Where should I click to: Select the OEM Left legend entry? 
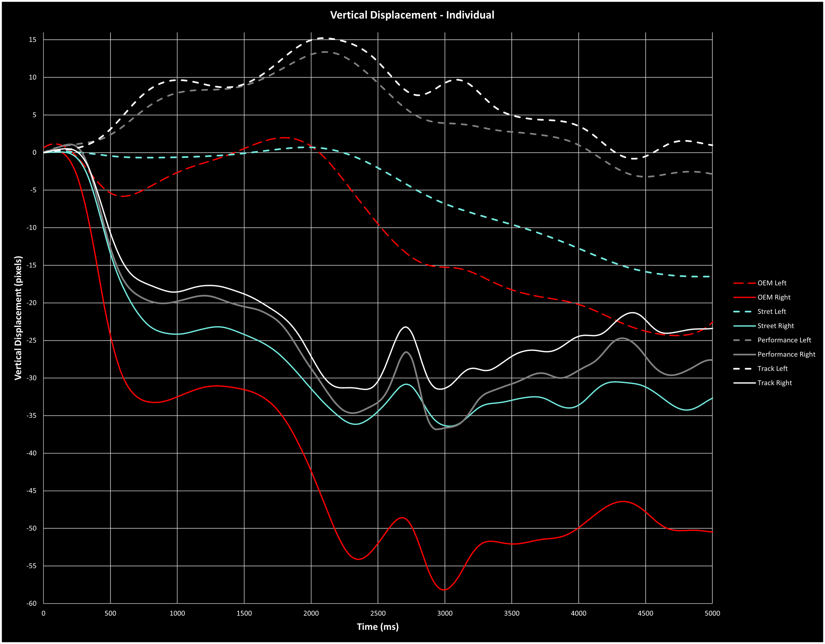(772, 283)
